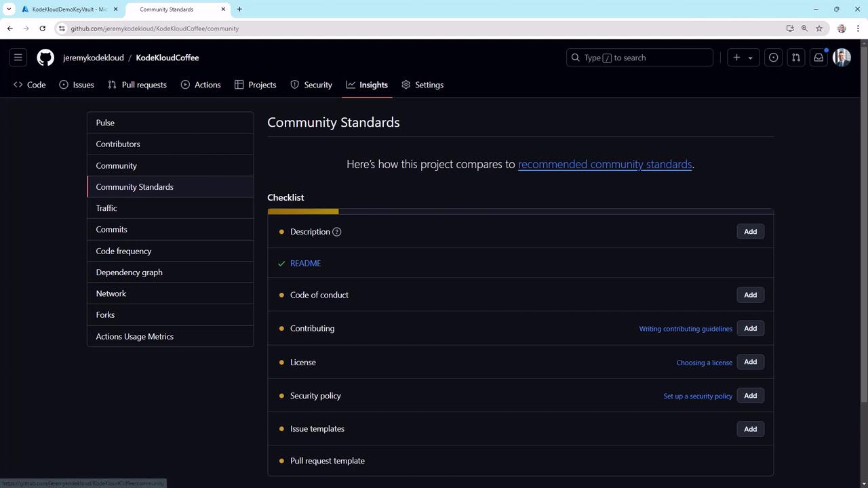Select Commits in the Insights sidebar

click(170, 229)
